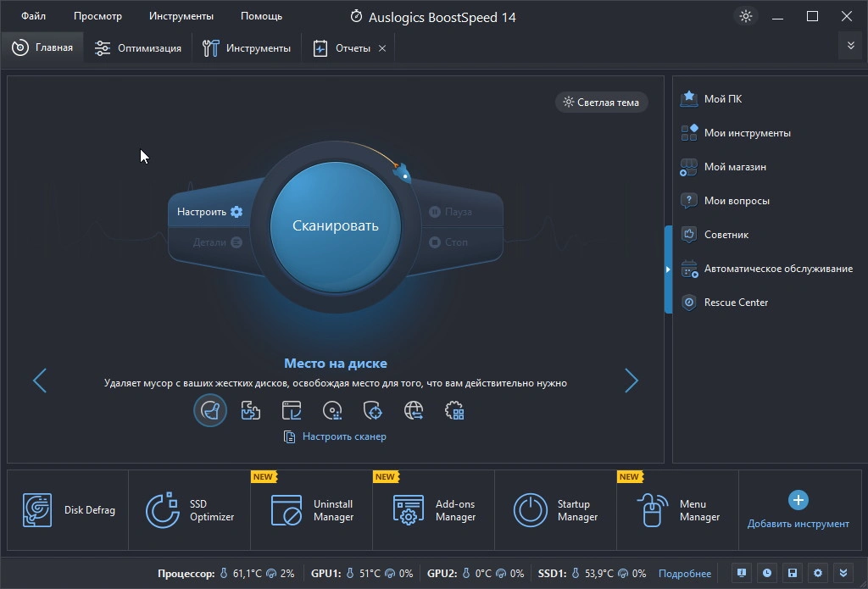
Task: Click the stopwatch icon beside the app title
Action: click(x=357, y=17)
